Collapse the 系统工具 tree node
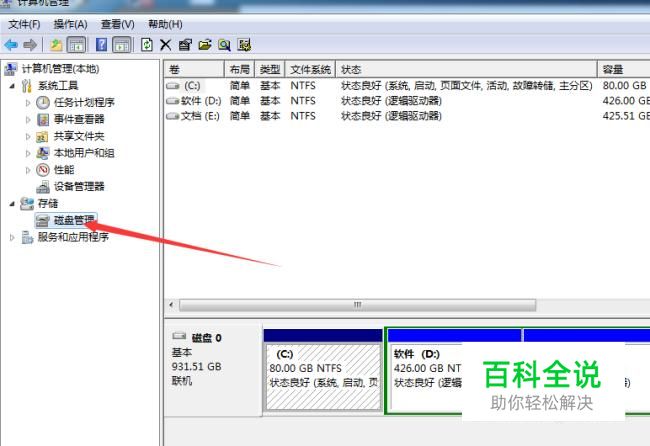Image resolution: width=650 pixels, height=446 pixels. click(12, 86)
